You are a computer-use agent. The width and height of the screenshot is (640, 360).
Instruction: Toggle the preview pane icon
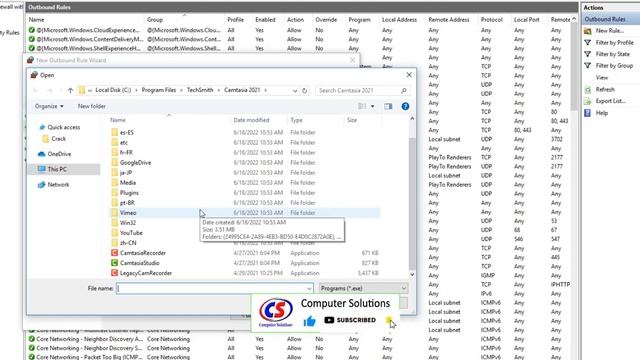(x=388, y=106)
